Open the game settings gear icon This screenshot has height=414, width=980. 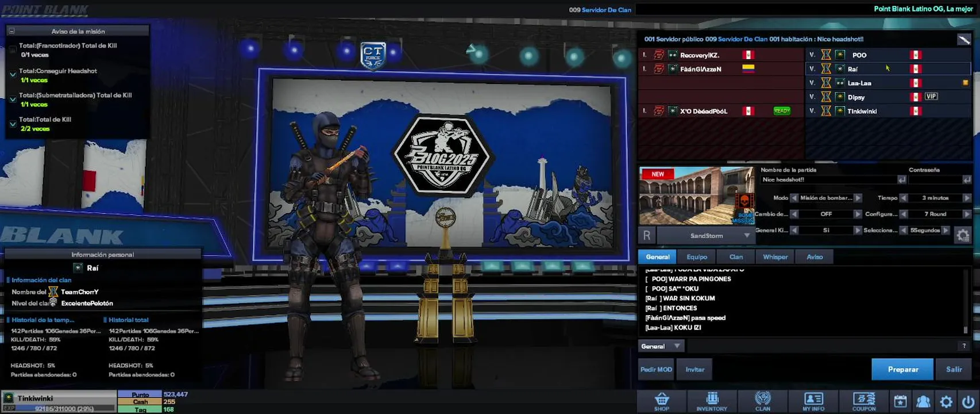click(x=946, y=401)
